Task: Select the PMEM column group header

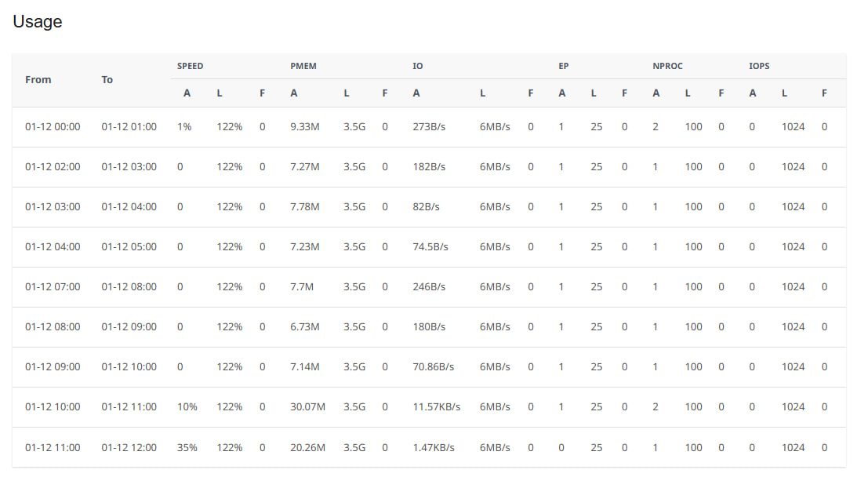Action: point(303,66)
